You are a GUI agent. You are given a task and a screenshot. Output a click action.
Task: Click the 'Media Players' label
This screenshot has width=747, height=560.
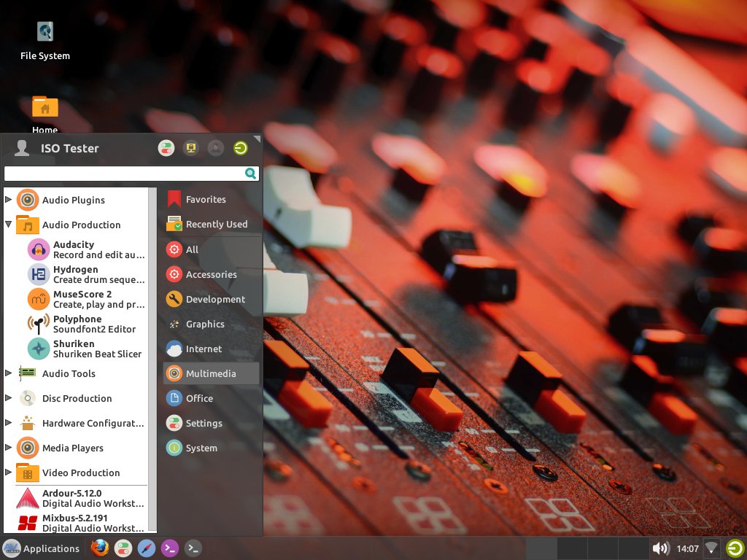[72, 448]
